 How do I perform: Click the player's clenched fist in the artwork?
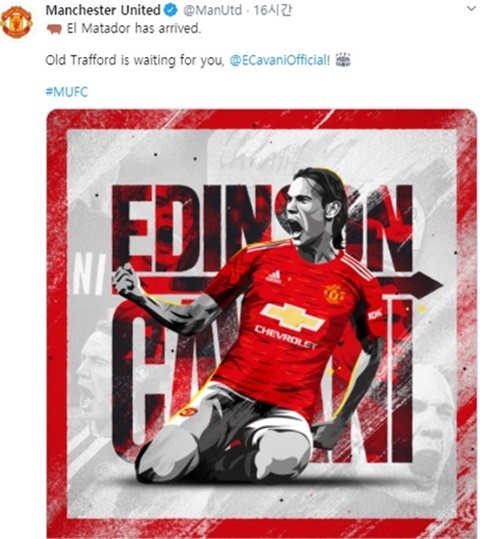[x=125, y=279]
